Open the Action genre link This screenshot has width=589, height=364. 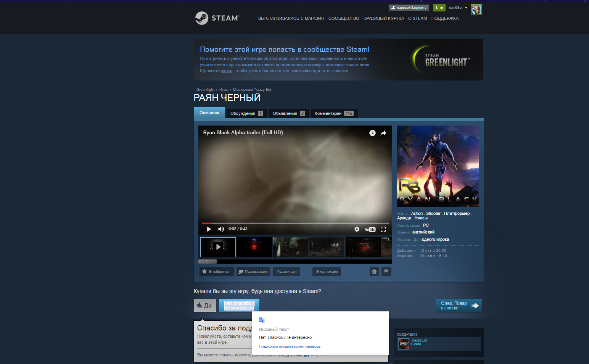(x=417, y=214)
